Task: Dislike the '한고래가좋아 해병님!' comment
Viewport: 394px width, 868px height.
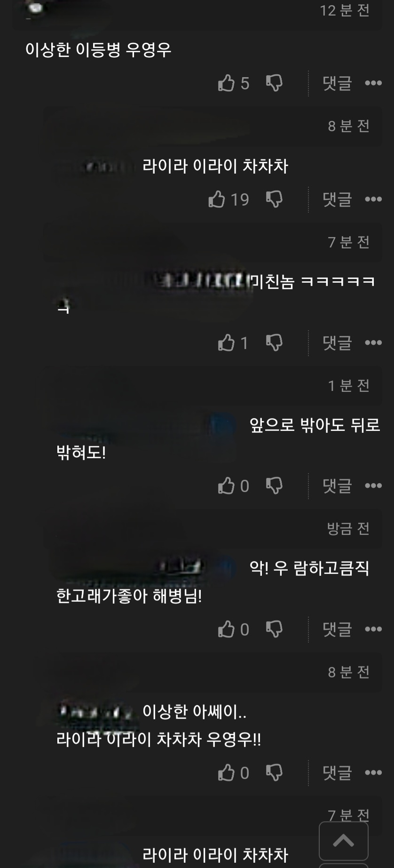Action: [x=274, y=629]
